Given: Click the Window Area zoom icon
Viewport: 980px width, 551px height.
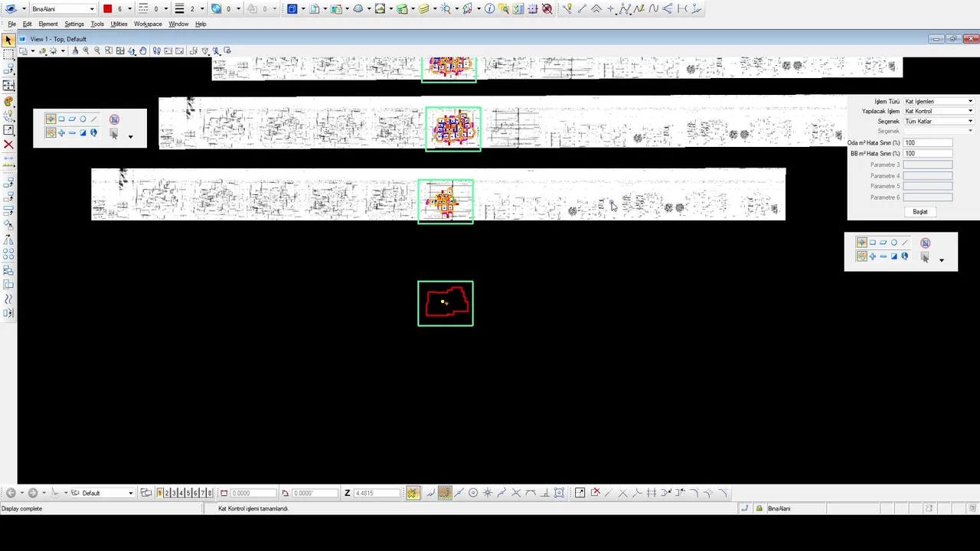Looking at the screenshot, I should (109, 51).
